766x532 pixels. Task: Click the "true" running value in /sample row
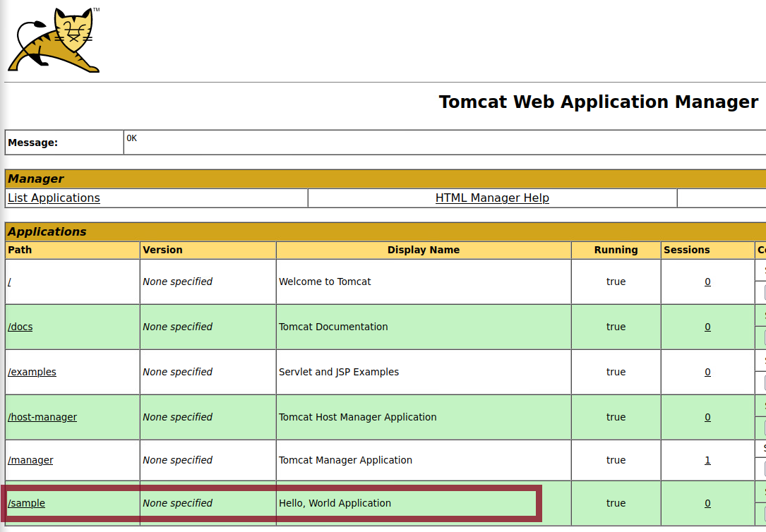coord(616,502)
